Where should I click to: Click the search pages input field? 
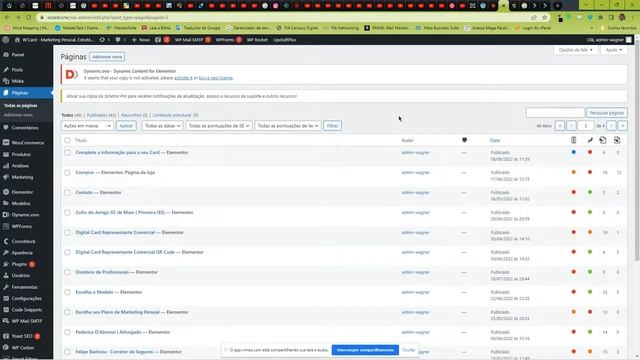pos(555,113)
